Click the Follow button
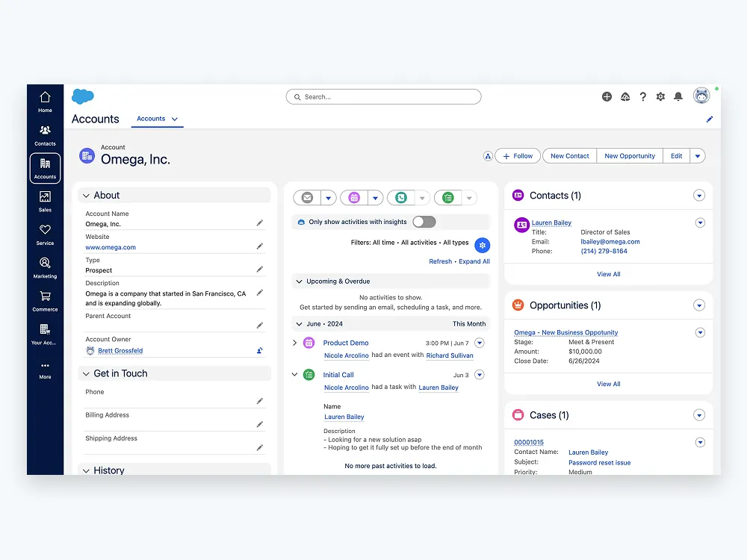 click(x=518, y=156)
